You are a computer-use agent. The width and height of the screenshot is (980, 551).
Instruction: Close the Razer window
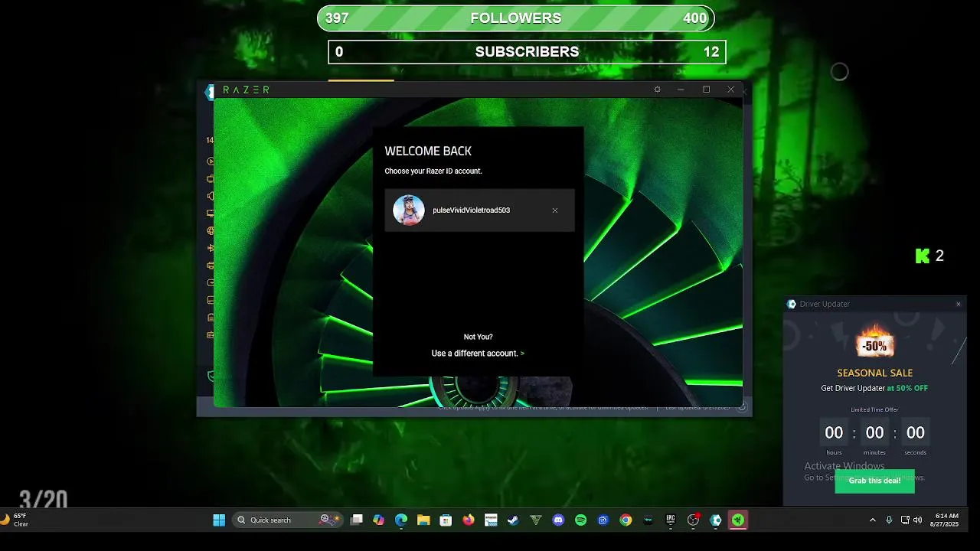point(730,90)
